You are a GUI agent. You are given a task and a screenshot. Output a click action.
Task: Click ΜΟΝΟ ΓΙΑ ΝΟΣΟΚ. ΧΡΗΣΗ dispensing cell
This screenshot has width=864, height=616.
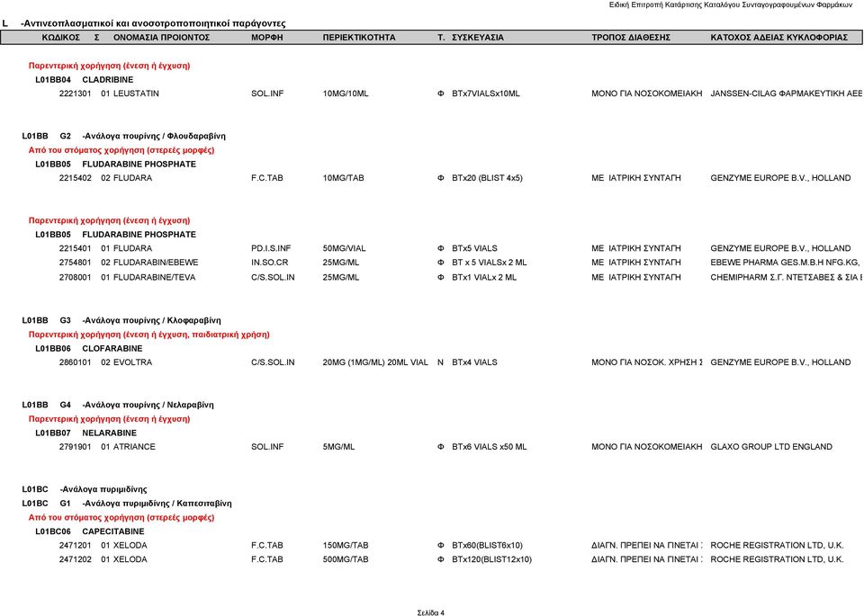point(647,362)
